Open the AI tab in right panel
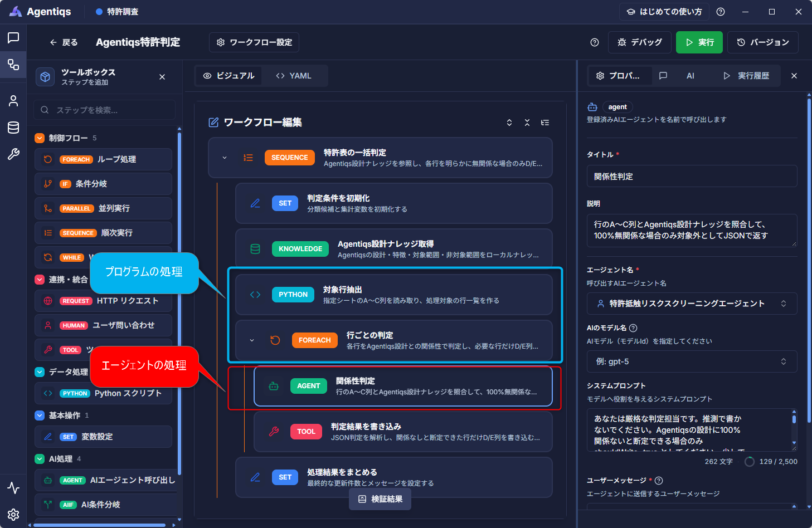812x528 pixels. (691, 76)
